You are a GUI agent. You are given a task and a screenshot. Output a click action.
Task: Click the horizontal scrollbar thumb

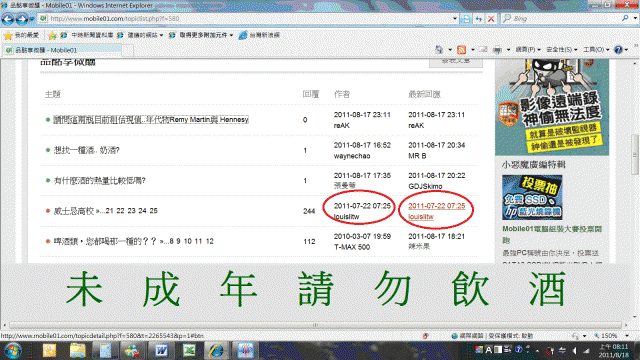316,325
